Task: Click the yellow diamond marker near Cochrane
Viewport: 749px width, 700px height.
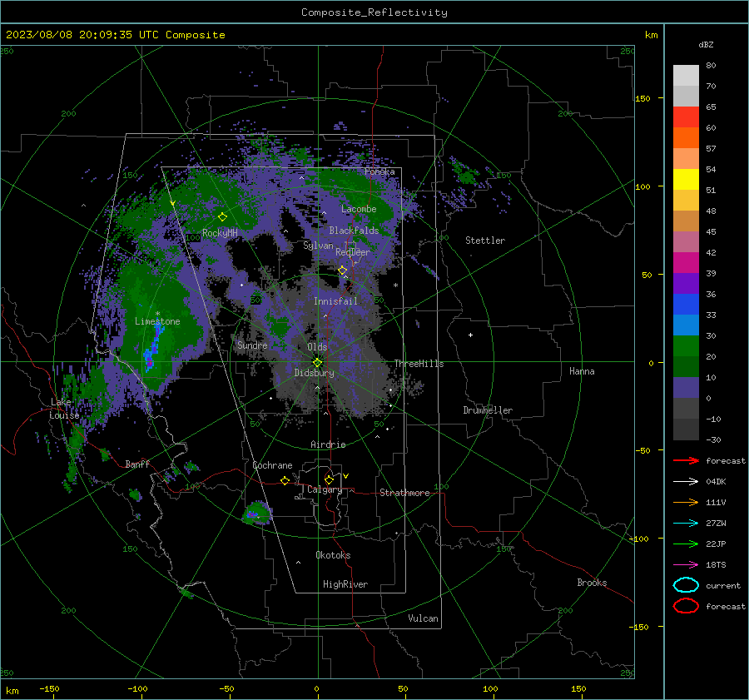Action: (x=285, y=480)
